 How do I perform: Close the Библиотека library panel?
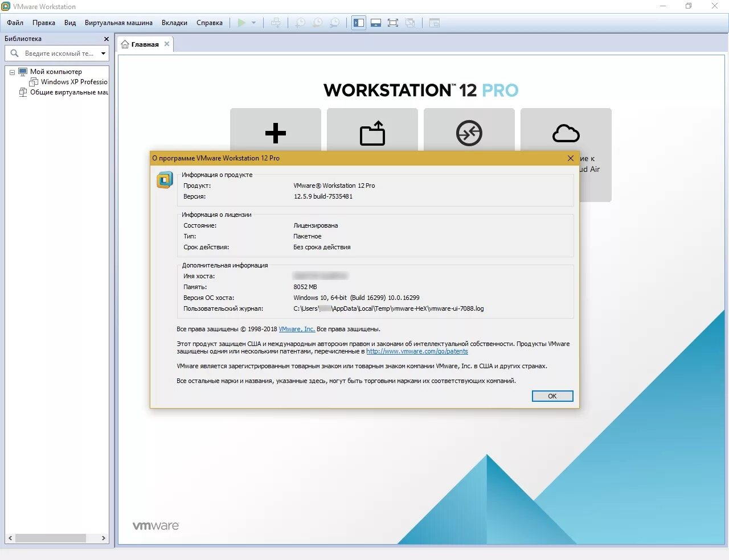106,39
